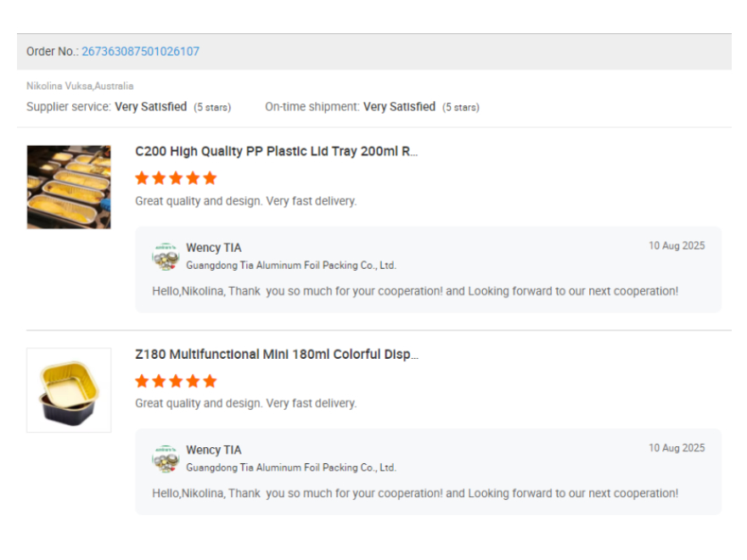This screenshot has width=747, height=560.
Task: Click first star of C200 rating
Action: click(x=142, y=178)
